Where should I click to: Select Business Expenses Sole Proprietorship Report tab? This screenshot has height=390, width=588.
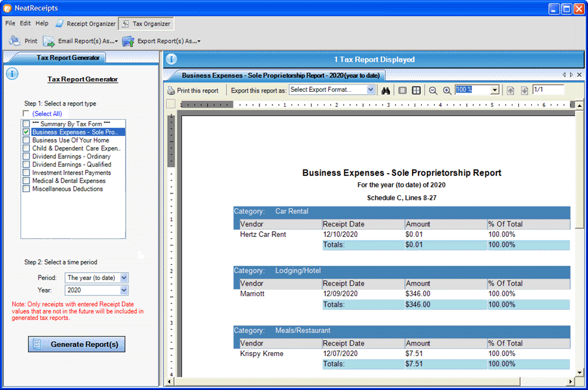280,76
